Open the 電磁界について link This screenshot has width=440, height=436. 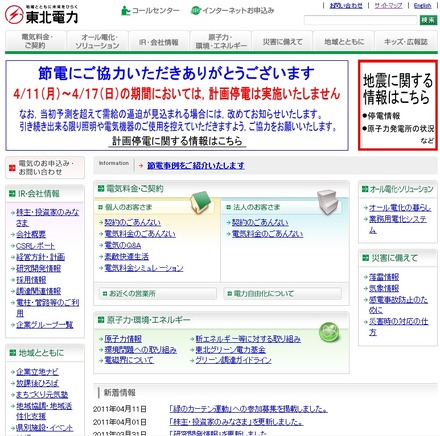(129, 360)
